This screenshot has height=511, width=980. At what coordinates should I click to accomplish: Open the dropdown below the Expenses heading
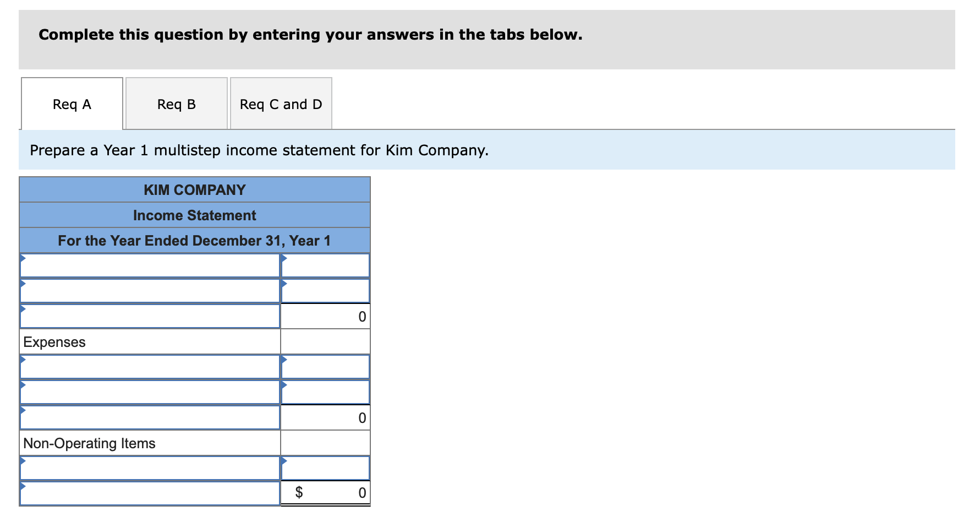click(x=150, y=366)
